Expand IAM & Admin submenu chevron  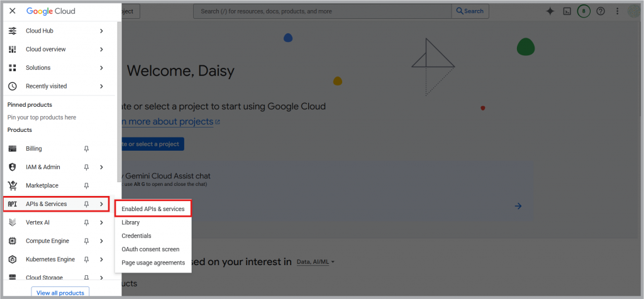pyautogui.click(x=101, y=167)
